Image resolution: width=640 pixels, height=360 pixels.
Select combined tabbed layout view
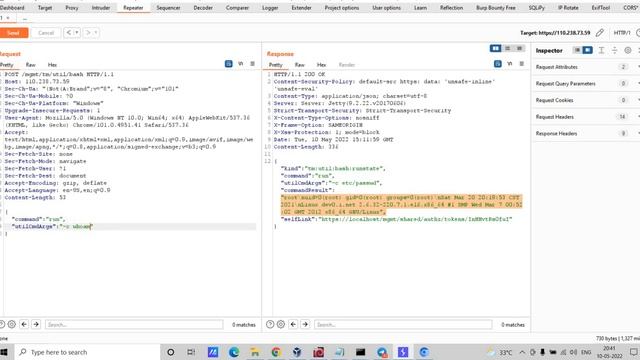coord(519,49)
